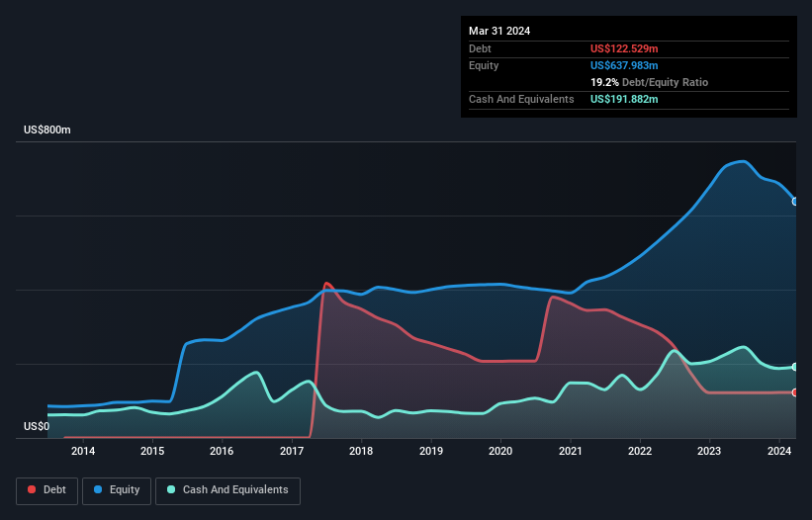Click the blue Equity legend dot
Image resolution: width=812 pixels, height=520 pixels.
pos(98,489)
